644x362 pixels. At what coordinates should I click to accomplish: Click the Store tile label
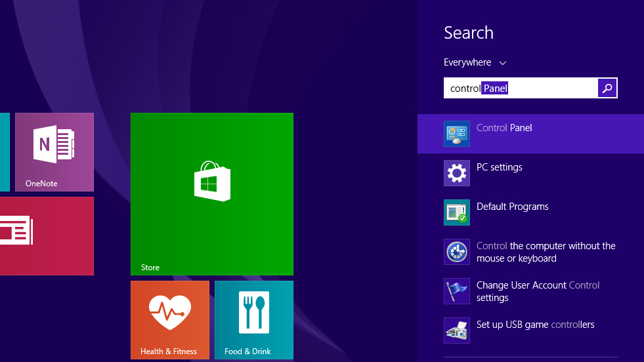(150, 267)
